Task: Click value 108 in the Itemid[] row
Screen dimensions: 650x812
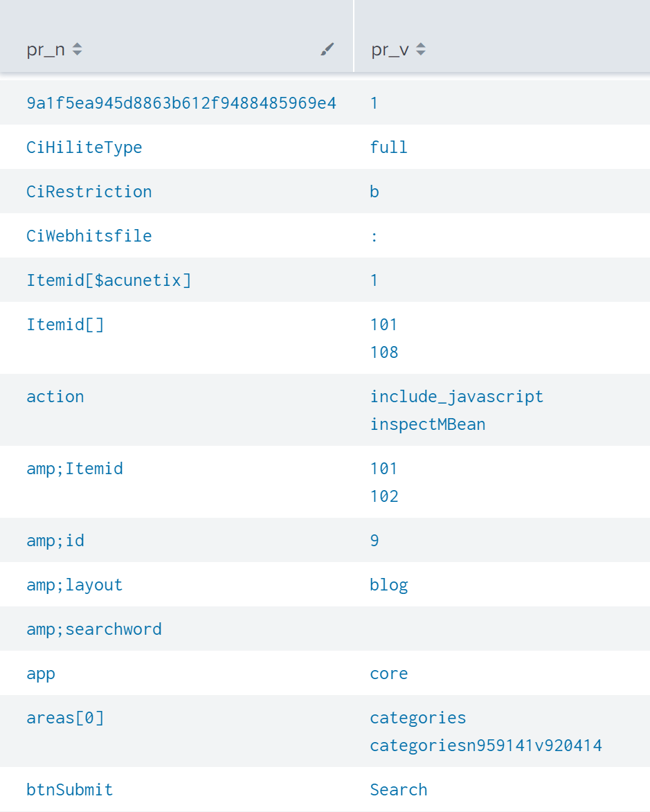Action: pyautogui.click(x=384, y=352)
